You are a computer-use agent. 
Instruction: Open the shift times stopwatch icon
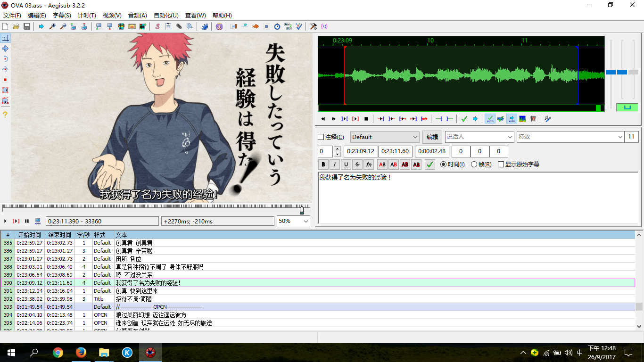277,26
